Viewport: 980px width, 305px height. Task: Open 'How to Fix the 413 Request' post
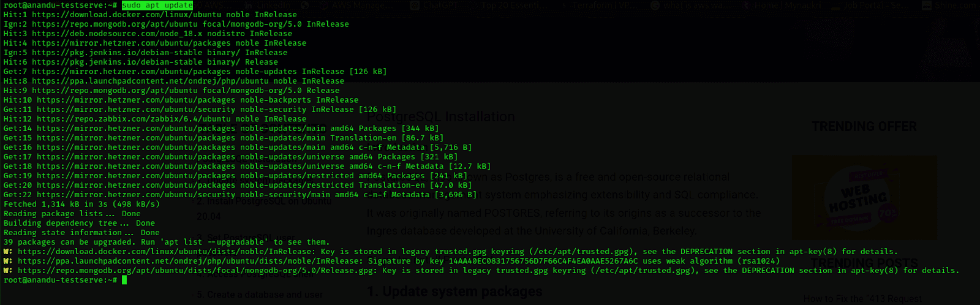tap(862, 299)
